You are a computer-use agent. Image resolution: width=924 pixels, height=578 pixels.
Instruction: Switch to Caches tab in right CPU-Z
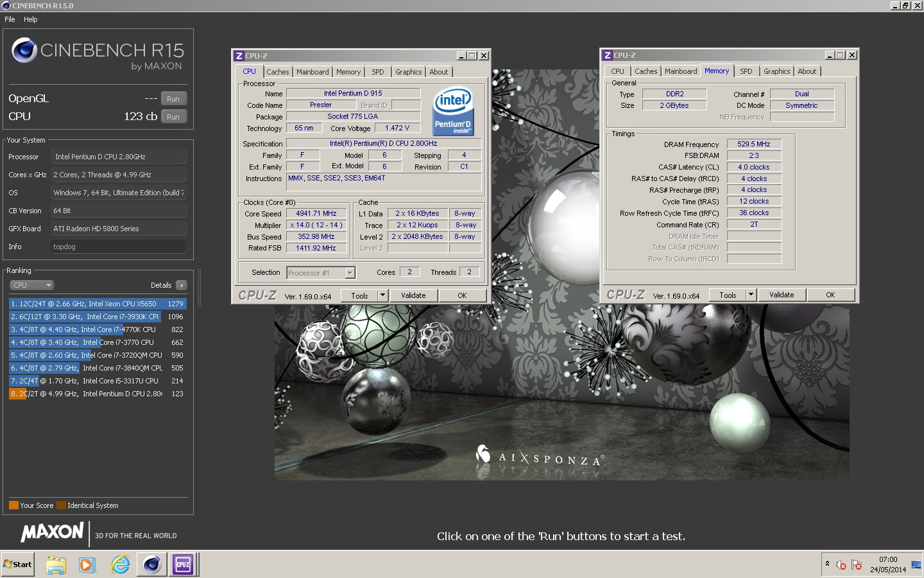click(x=646, y=71)
